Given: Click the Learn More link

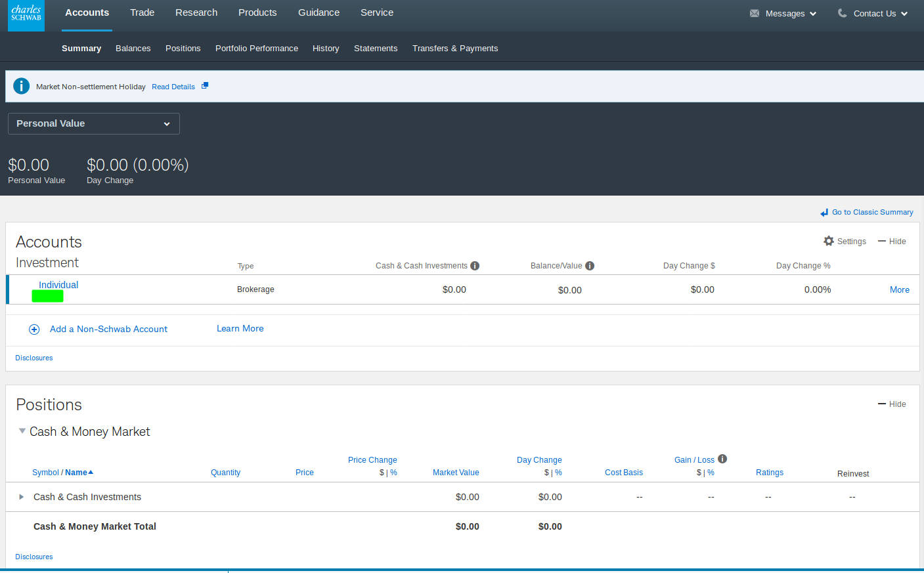Looking at the screenshot, I should pyautogui.click(x=240, y=328).
